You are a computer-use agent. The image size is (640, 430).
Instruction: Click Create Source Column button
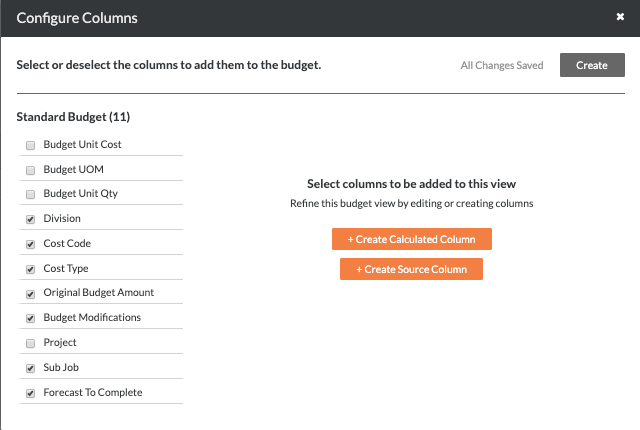[411, 269]
